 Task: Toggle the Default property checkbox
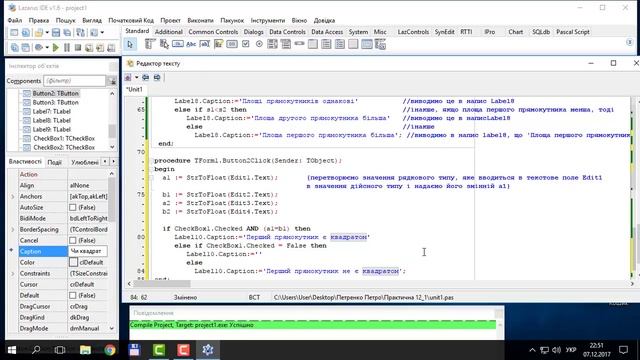point(73,295)
